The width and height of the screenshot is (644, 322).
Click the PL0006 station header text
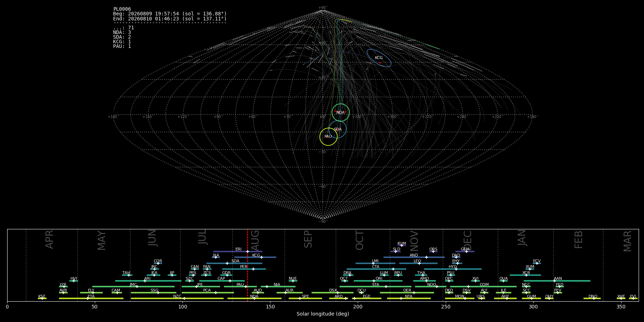[122, 9]
